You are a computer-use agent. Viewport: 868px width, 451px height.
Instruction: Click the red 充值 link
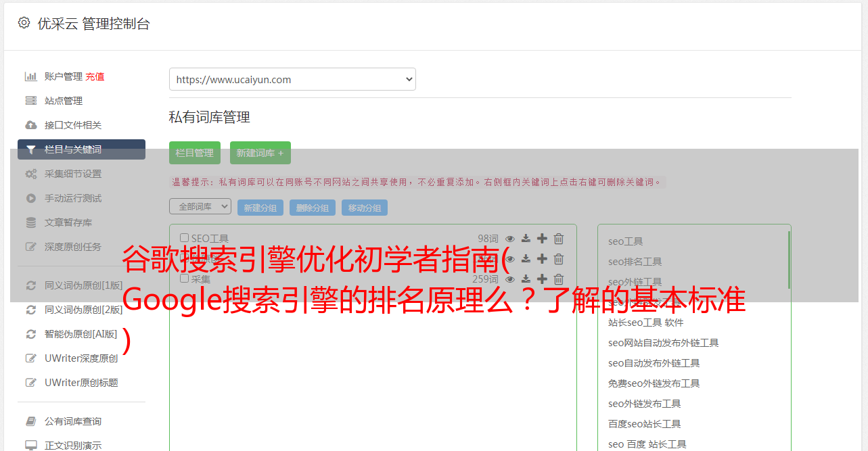pos(95,76)
